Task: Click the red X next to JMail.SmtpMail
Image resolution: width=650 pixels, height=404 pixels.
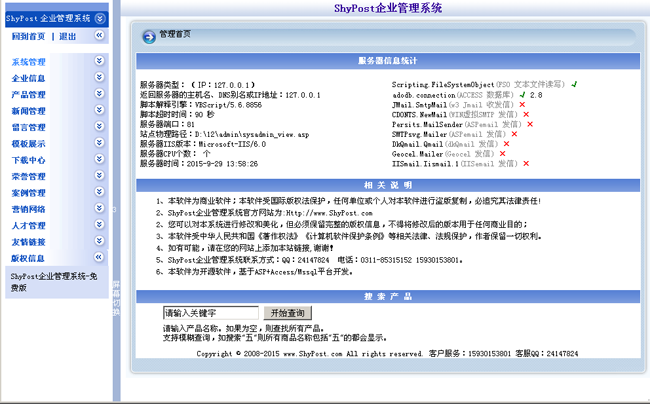Action: pos(522,104)
